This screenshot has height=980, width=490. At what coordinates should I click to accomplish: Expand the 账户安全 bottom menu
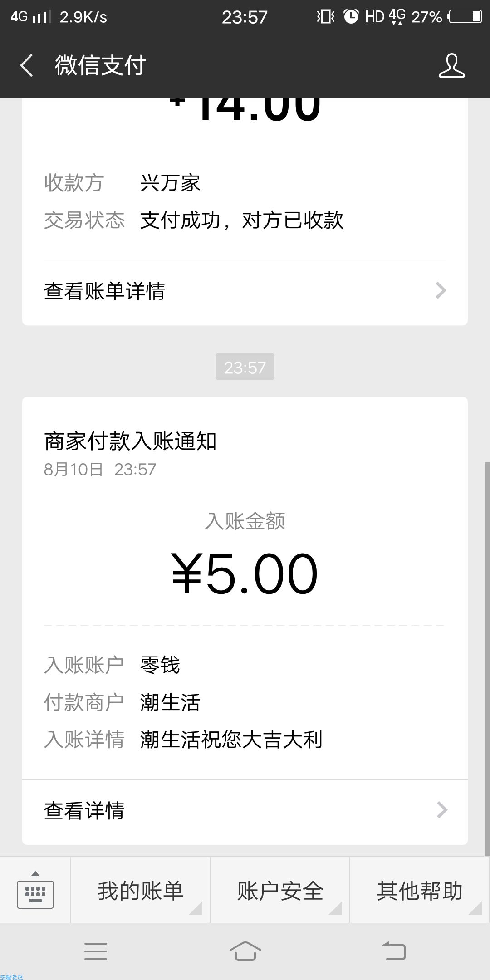[x=280, y=890]
